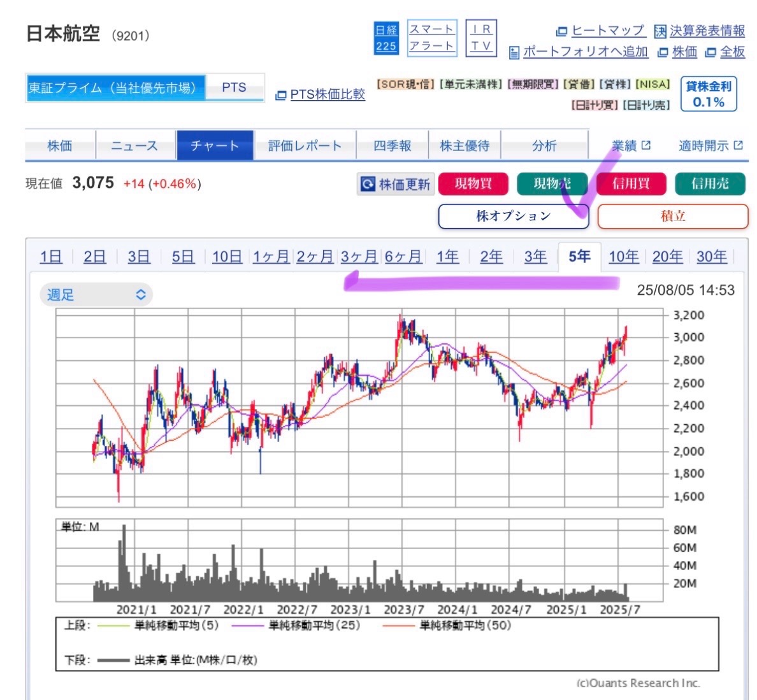Click the 無期限買 tag

point(533,85)
